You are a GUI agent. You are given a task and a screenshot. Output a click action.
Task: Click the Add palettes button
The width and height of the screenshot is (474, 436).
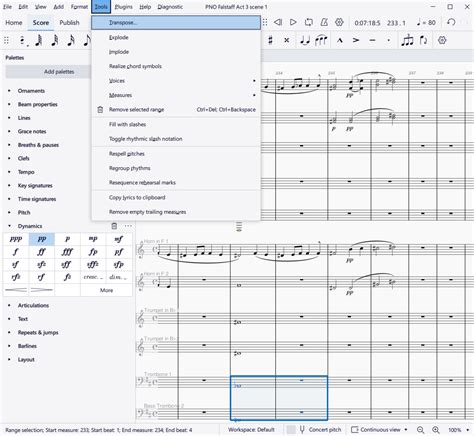[x=59, y=72]
